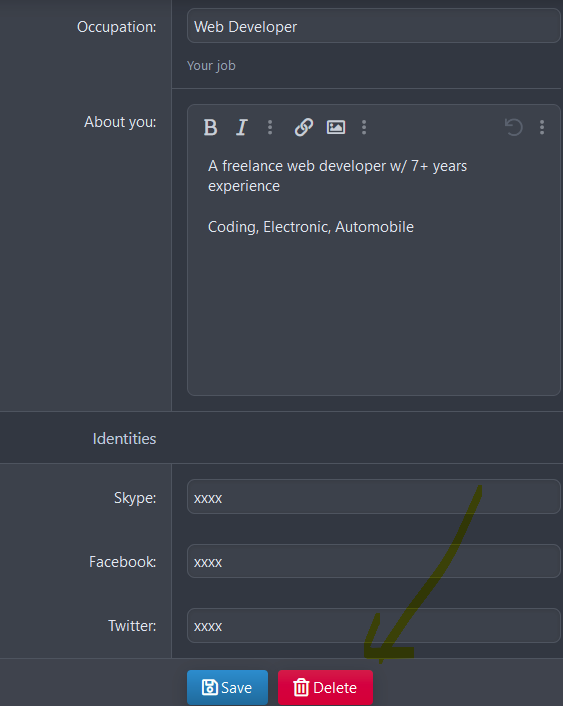The height and width of the screenshot is (706, 563).
Task: Undo the last editor change
Action: 513,127
